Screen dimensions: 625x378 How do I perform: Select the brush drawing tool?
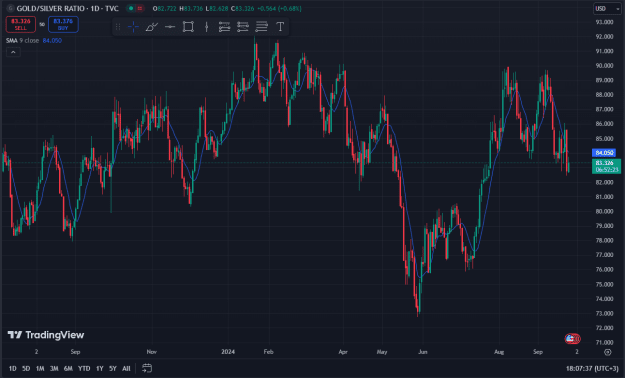click(x=151, y=27)
